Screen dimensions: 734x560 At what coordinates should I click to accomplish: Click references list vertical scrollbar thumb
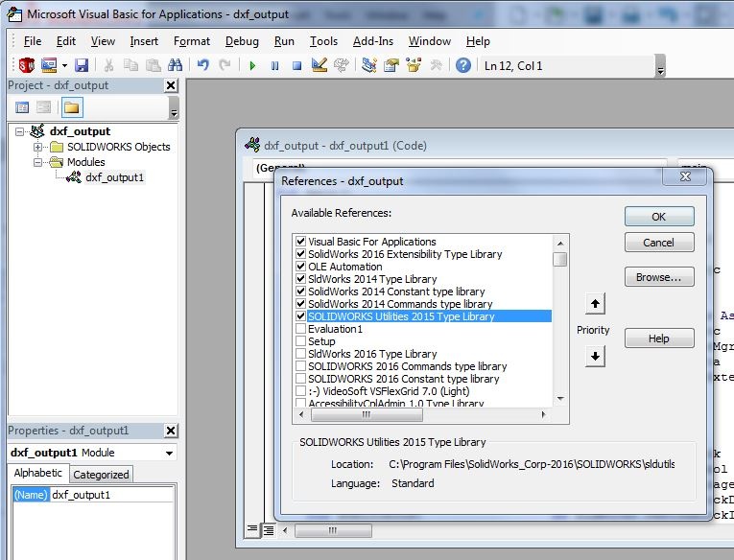(560, 259)
